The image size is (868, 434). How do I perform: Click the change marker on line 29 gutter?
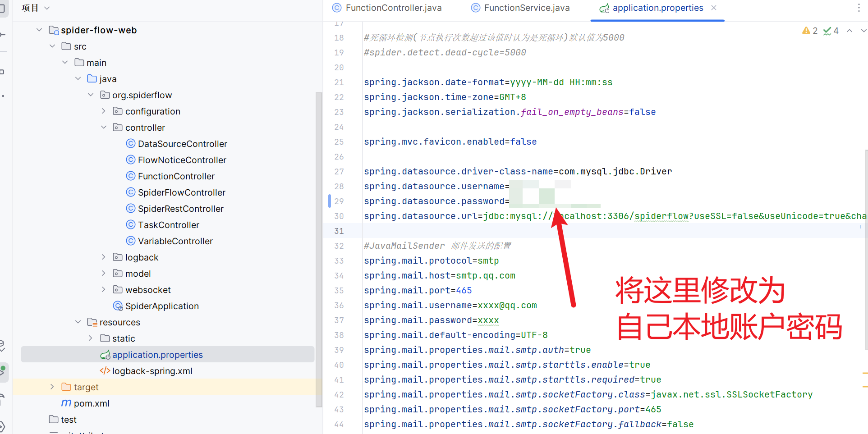[x=330, y=201]
